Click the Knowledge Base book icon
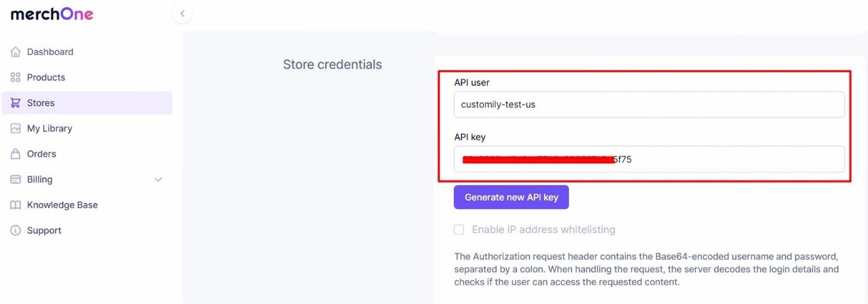The width and height of the screenshot is (868, 304). pos(15,205)
